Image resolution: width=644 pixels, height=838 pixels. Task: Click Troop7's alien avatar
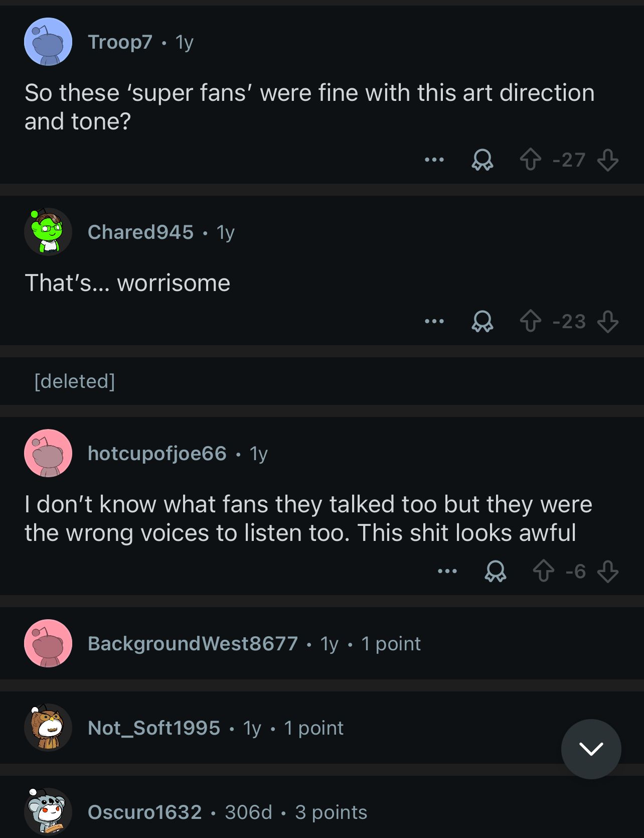point(48,42)
